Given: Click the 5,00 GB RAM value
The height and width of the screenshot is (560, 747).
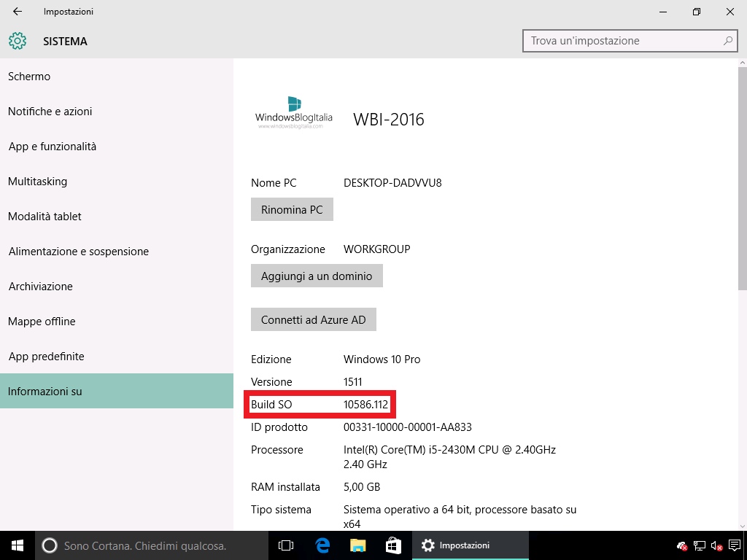Looking at the screenshot, I should point(362,487).
